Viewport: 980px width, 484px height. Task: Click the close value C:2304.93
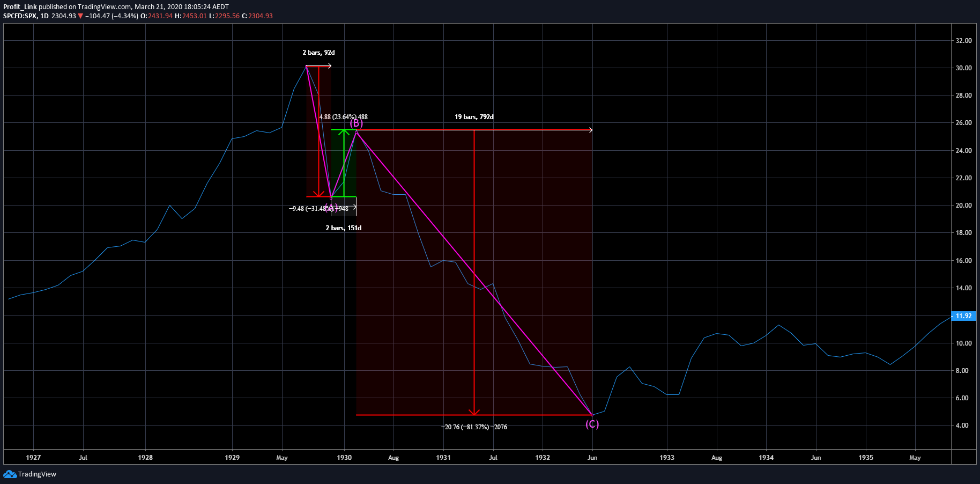point(257,16)
